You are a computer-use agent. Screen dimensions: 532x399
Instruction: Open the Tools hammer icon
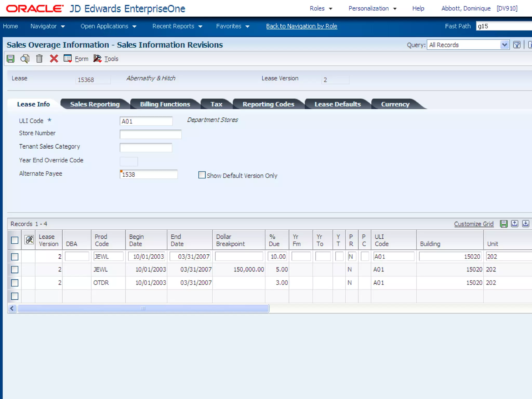click(x=97, y=59)
